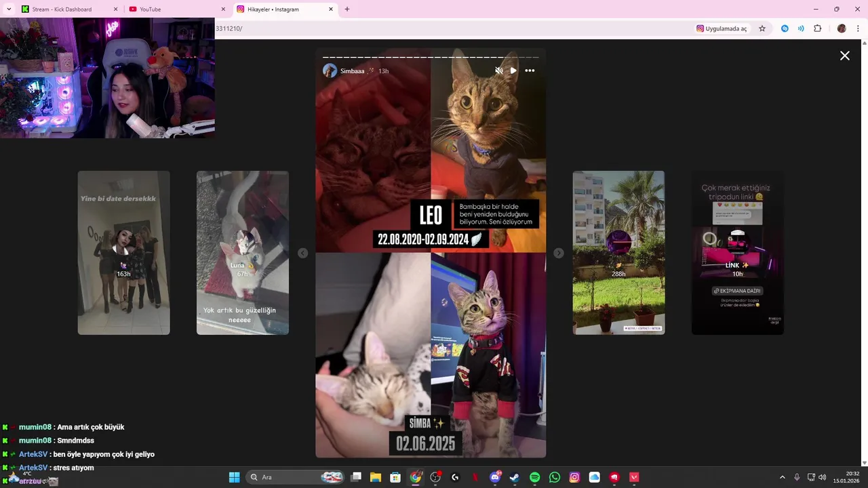
Task: Click the EKİPMANA DAİR link sticker
Action: click(x=738, y=291)
